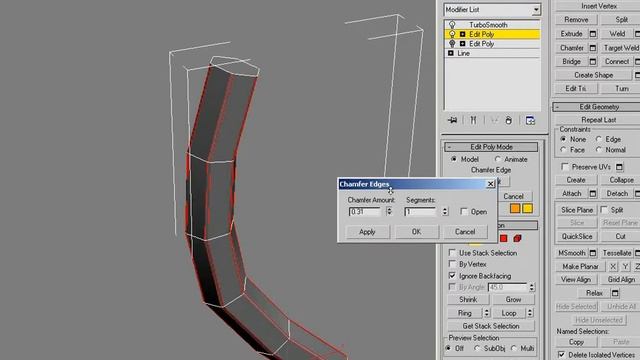Collapse the Edit Geometry rollout

[599, 107]
